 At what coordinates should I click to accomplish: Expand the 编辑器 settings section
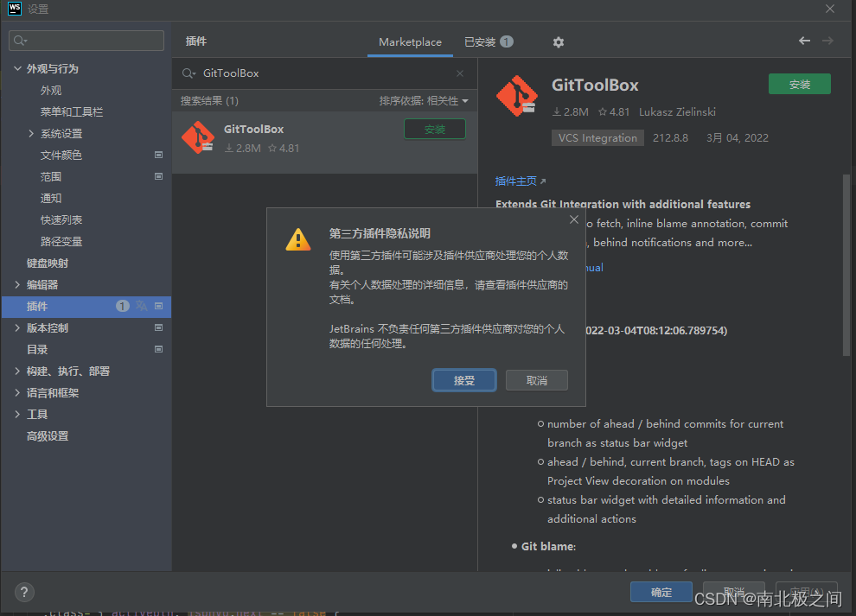coord(17,284)
